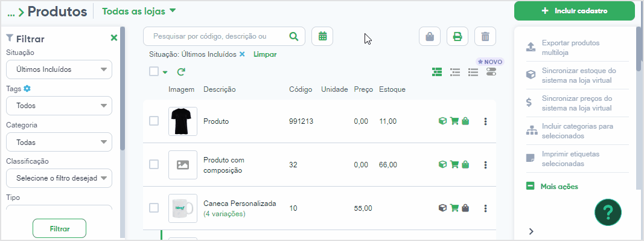The height and width of the screenshot is (241, 644).
Task: Click the search magnifier icon
Action: tap(294, 36)
